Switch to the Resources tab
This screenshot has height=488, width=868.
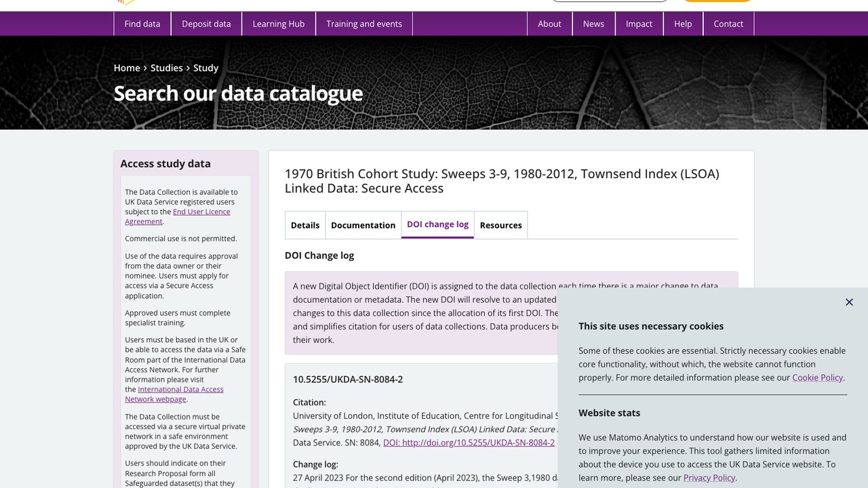click(x=501, y=225)
